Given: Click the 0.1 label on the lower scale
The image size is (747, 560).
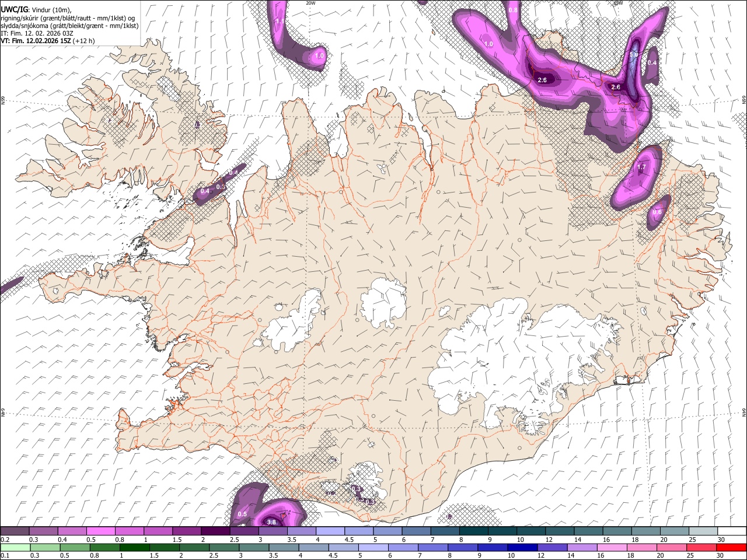Looking at the screenshot, I should (5, 556).
